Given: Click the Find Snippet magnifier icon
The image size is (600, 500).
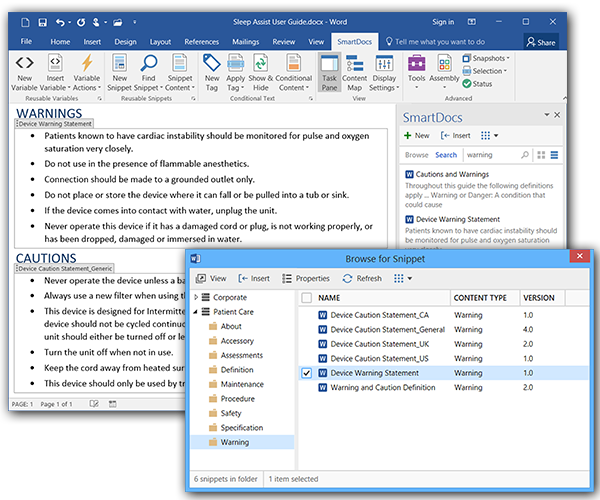Looking at the screenshot, I should 148,62.
